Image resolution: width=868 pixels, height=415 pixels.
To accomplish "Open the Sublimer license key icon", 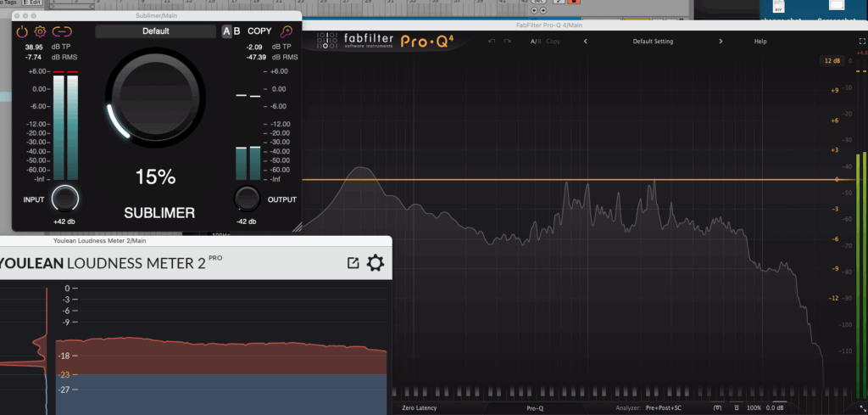I will tap(287, 31).
